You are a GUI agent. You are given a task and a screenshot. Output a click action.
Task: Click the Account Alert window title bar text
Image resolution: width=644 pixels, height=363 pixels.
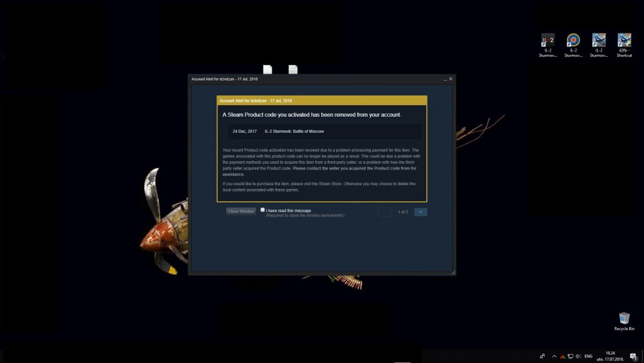[x=224, y=79]
